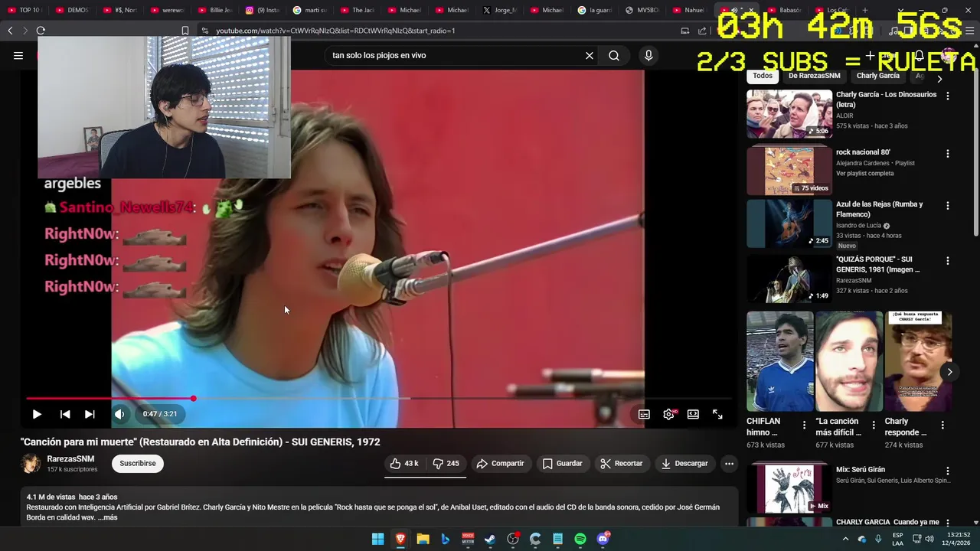Open Spotify from the taskbar

pyautogui.click(x=580, y=540)
